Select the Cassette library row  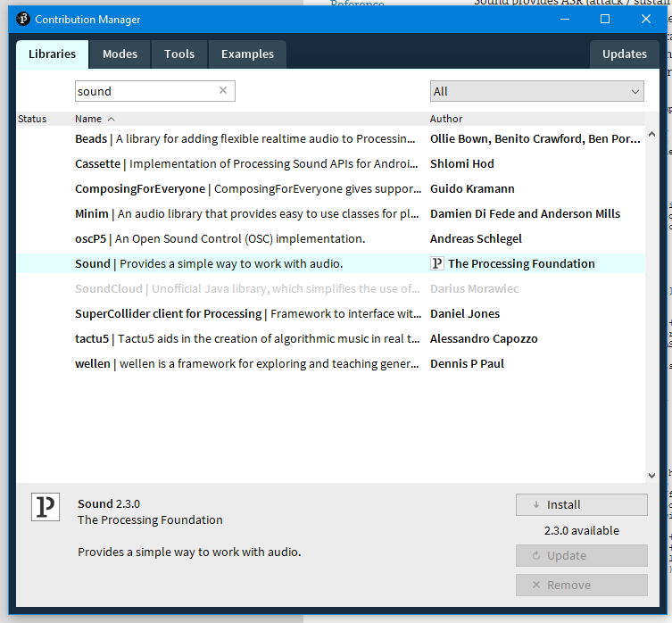[330, 164]
